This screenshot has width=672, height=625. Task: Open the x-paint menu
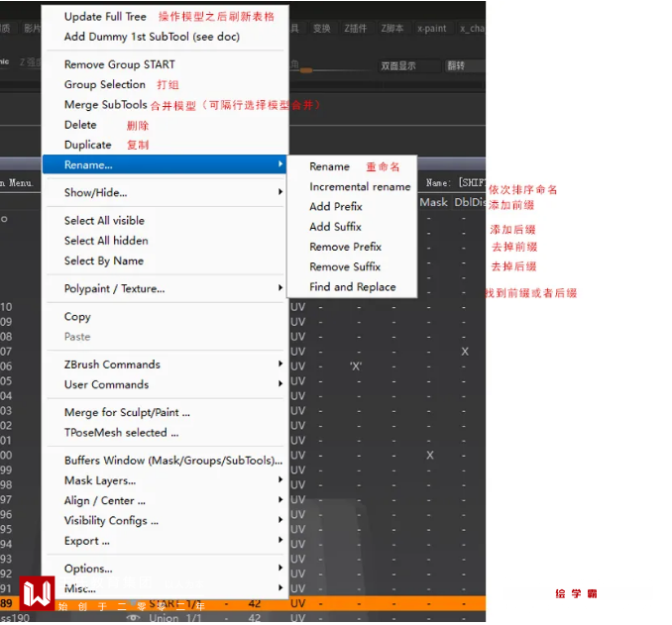click(431, 29)
